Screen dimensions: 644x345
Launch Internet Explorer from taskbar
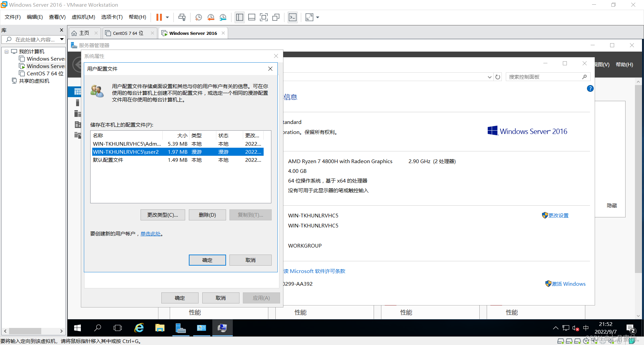coord(139,328)
